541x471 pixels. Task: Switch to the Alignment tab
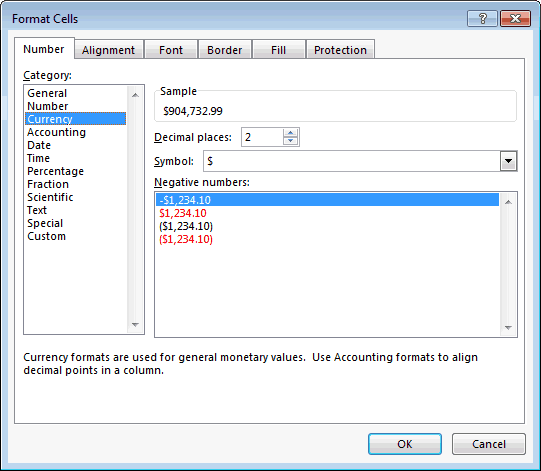(x=108, y=50)
